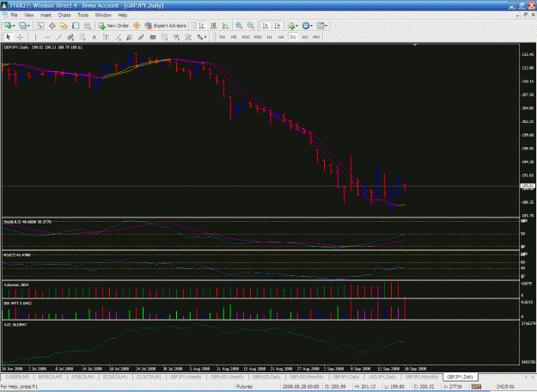537x392 pixels.
Task: Open the Arrows objects dropdown
Action: click(204, 37)
